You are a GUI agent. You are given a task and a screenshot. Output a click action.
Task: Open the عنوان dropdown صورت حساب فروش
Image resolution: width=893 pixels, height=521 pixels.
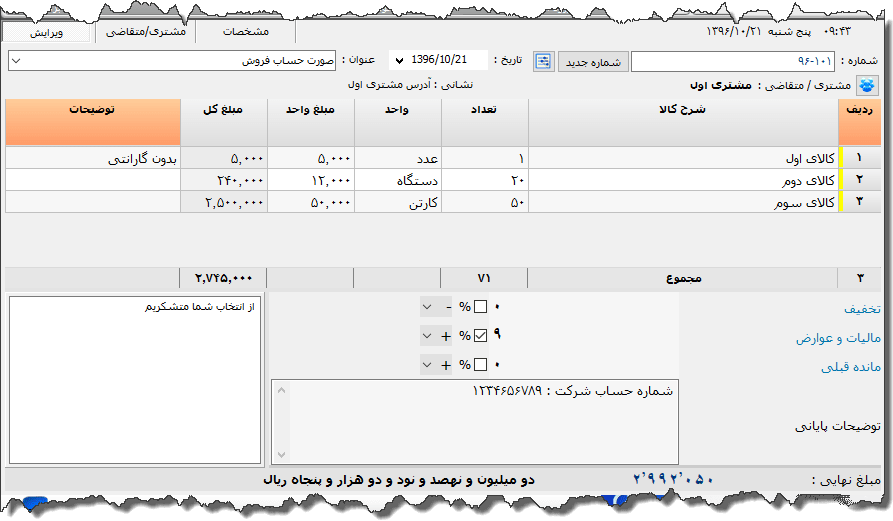tap(171, 60)
